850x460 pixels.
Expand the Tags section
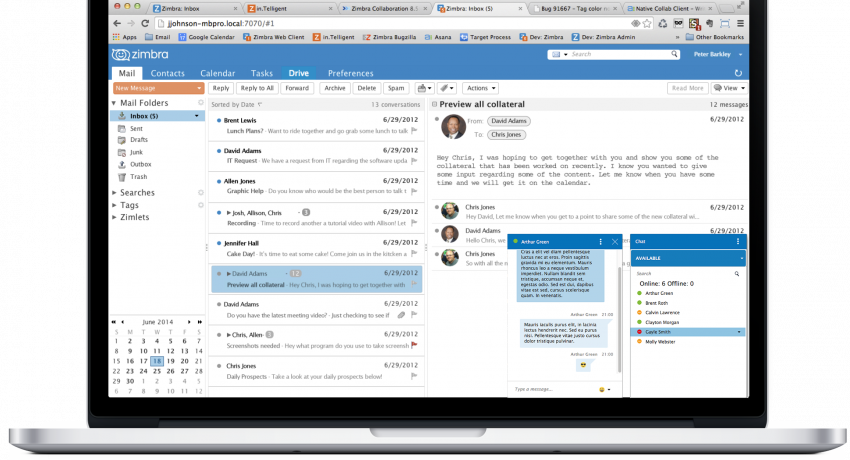(x=114, y=205)
